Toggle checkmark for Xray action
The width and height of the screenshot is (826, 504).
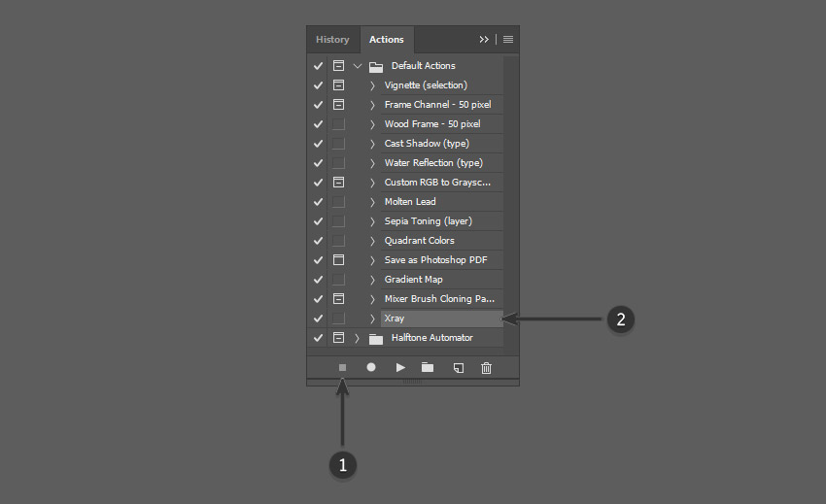[x=318, y=319]
